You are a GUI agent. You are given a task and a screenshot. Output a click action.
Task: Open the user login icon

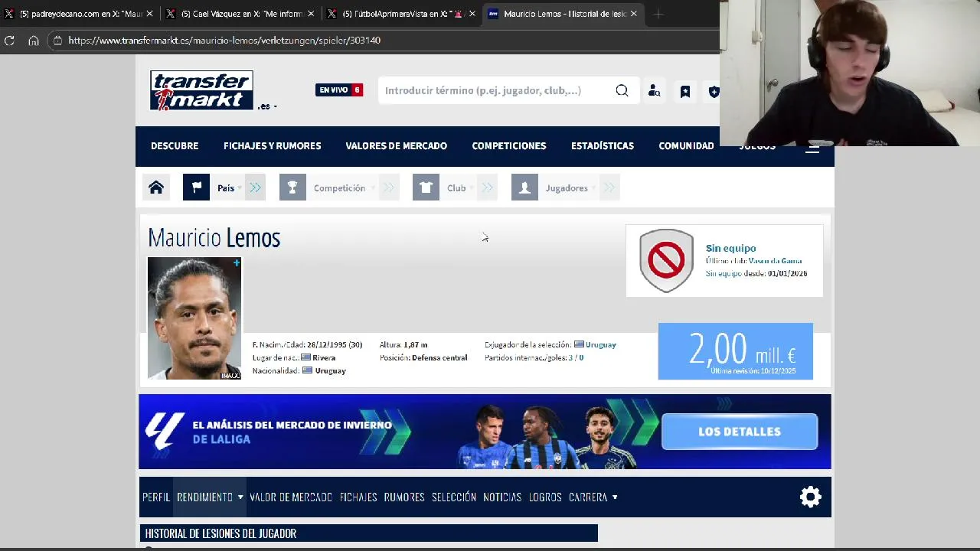tap(654, 91)
